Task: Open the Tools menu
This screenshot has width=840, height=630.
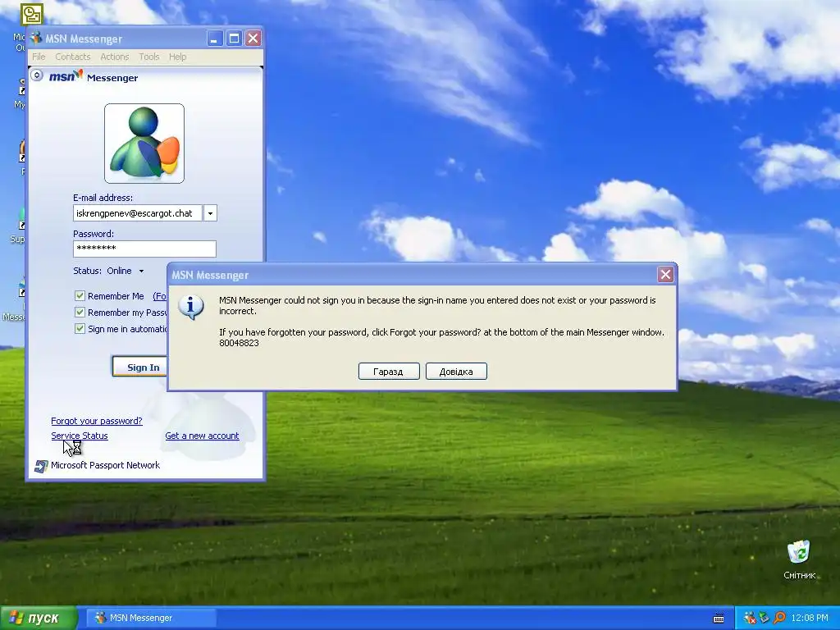Action: tap(149, 57)
